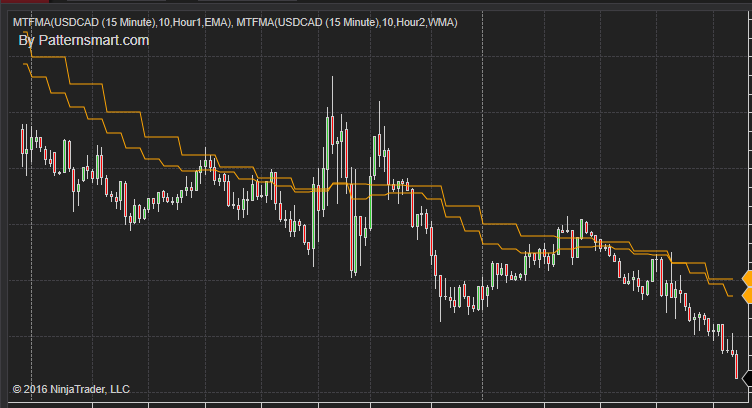Select the MTFMA Hour1 EMA indicator label
752x408 pixels.
pos(121,23)
